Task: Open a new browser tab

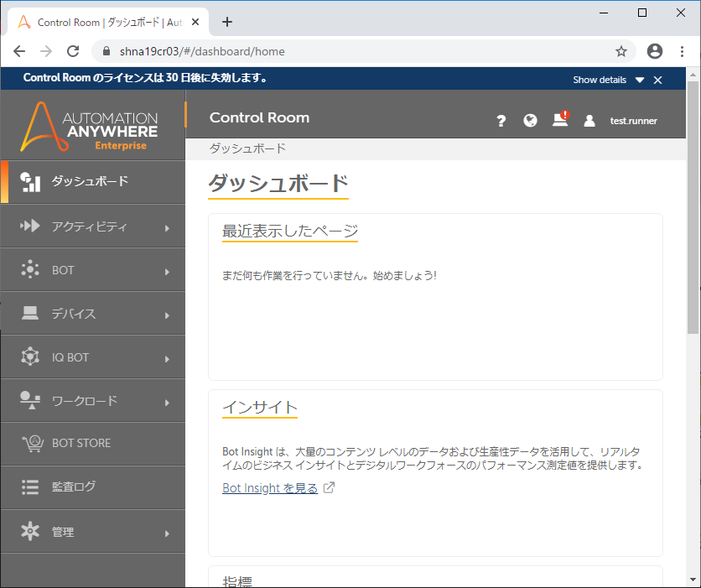Action: tap(227, 22)
